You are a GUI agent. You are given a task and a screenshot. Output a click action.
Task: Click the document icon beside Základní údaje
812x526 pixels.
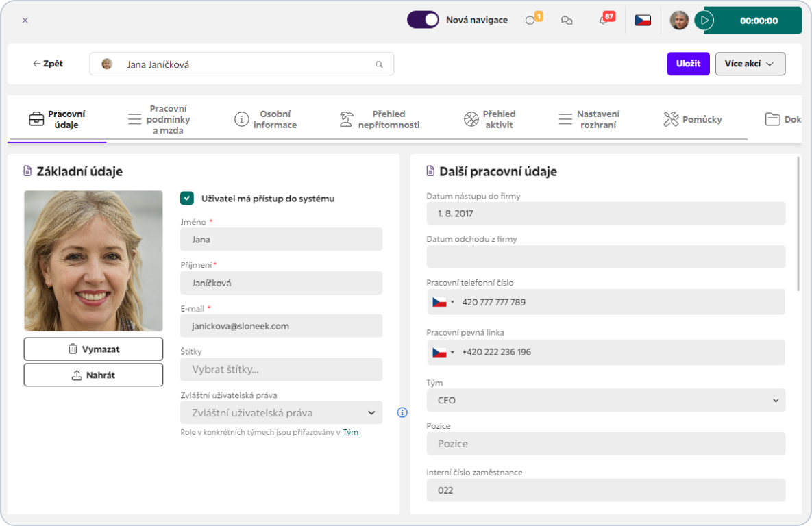click(27, 171)
